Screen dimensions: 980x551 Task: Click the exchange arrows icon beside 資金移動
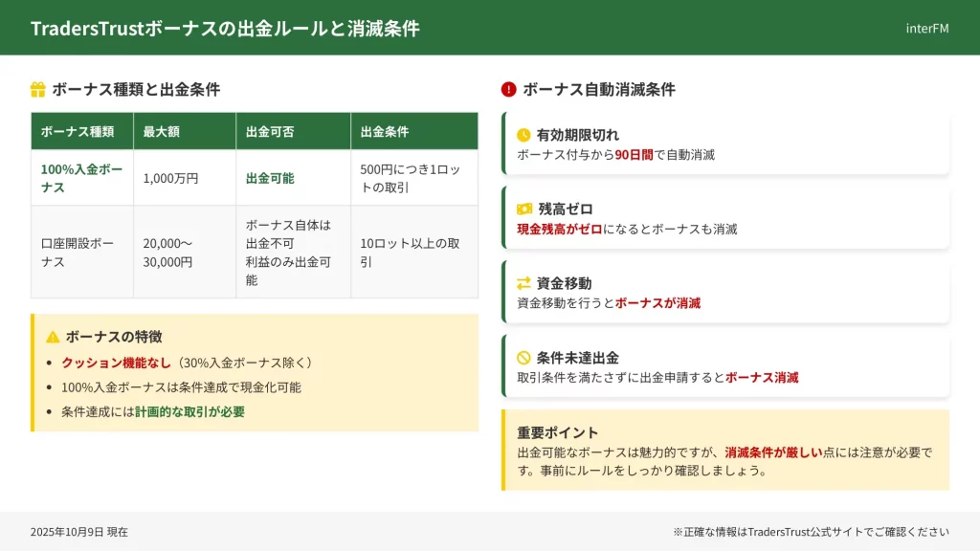(x=523, y=283)
